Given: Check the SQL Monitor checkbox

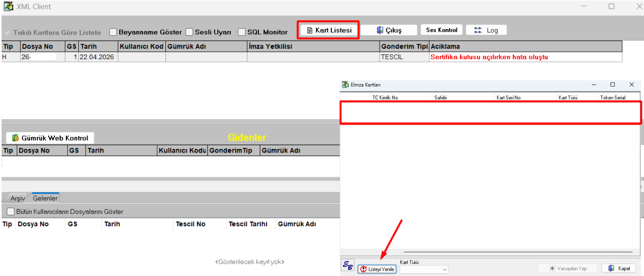Looking at the screenshot, I should (242, 32).
